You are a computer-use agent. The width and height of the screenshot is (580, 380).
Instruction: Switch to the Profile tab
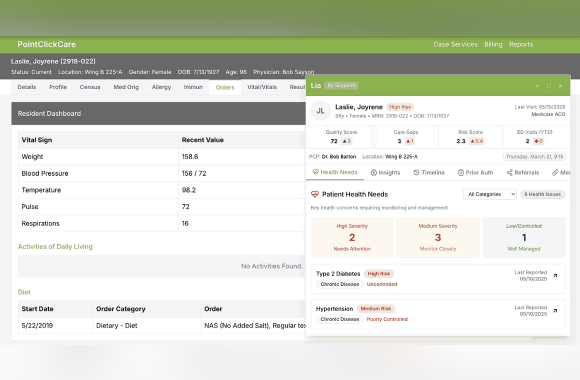pos(58,87)
